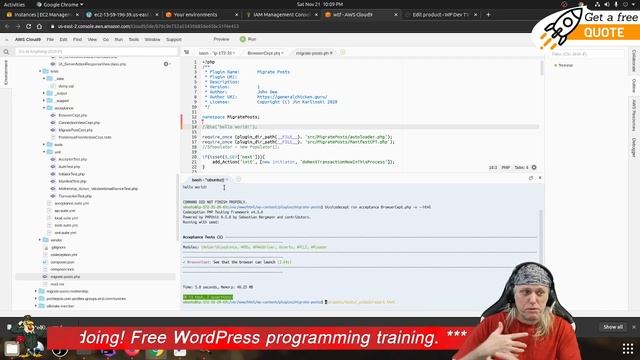The image size is (640, 360).
Task: Click the editor tab list icon
Action: [x=187, y=52]
